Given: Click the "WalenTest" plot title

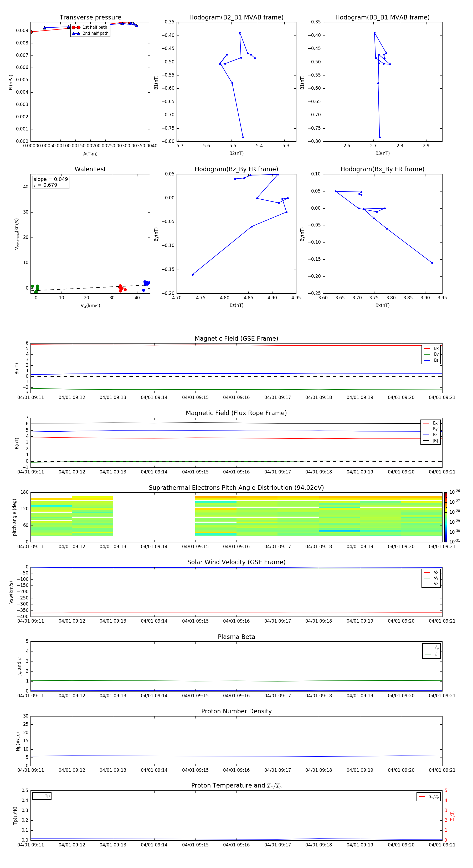Looking at the screenshot, I should (x=90, y=169).
